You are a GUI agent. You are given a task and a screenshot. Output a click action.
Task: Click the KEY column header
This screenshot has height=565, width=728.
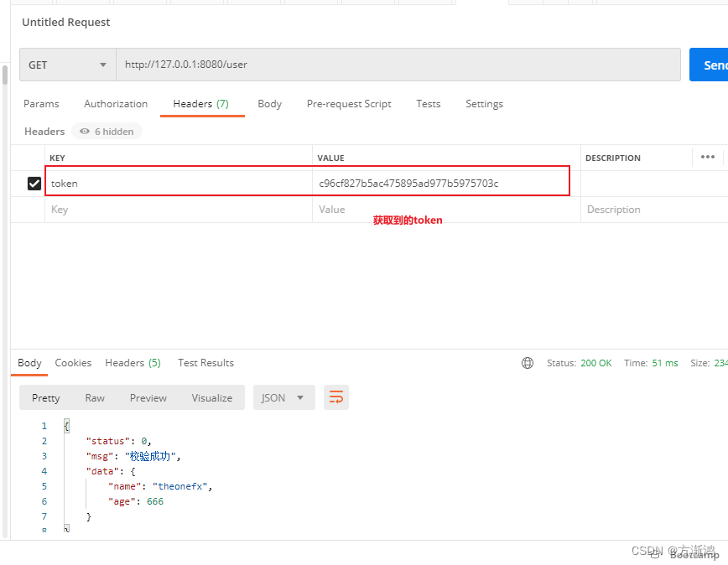57,158
